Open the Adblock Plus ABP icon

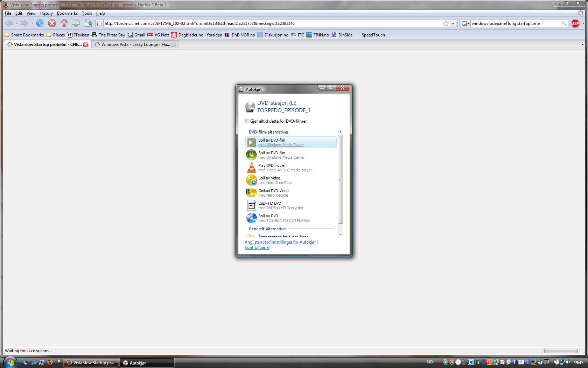pyautogui.click(x=575, y=23)
